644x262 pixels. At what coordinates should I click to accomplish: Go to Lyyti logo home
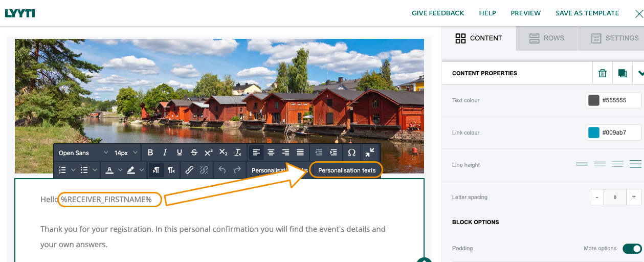20,13
